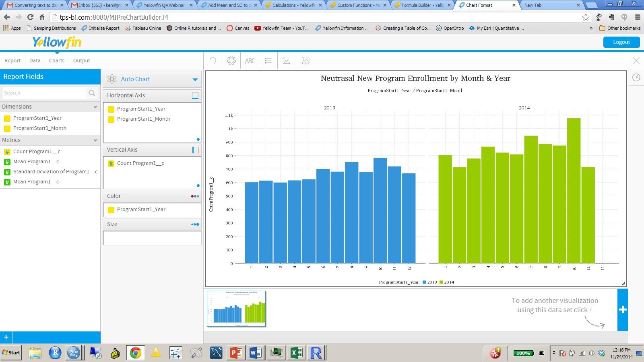Click the clock icon on right edge
644x362 pixels.
(636, 78)
